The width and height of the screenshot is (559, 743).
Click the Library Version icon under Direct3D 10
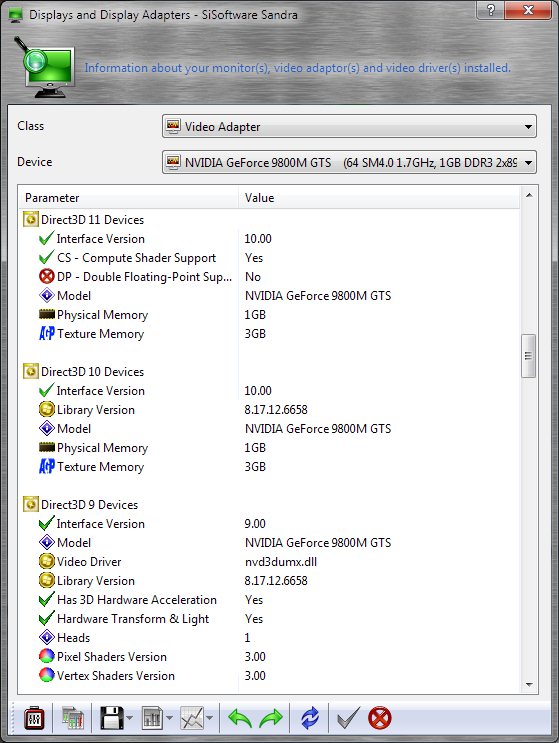[x=46, y=409]
